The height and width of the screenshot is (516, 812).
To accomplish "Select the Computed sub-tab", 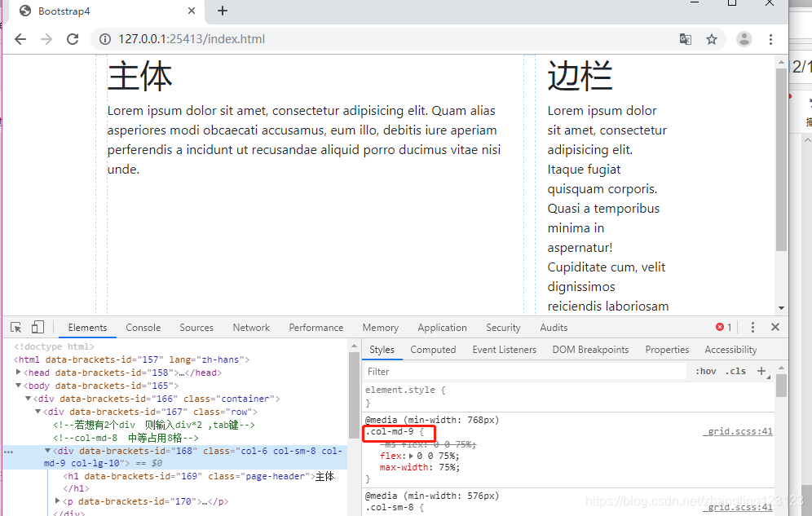I will point(433,350).
